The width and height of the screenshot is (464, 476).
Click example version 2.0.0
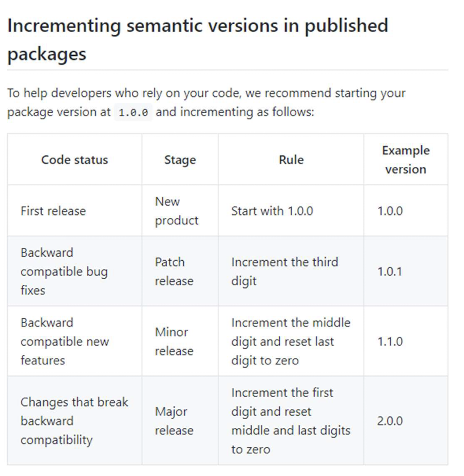[x=390, y=421]
